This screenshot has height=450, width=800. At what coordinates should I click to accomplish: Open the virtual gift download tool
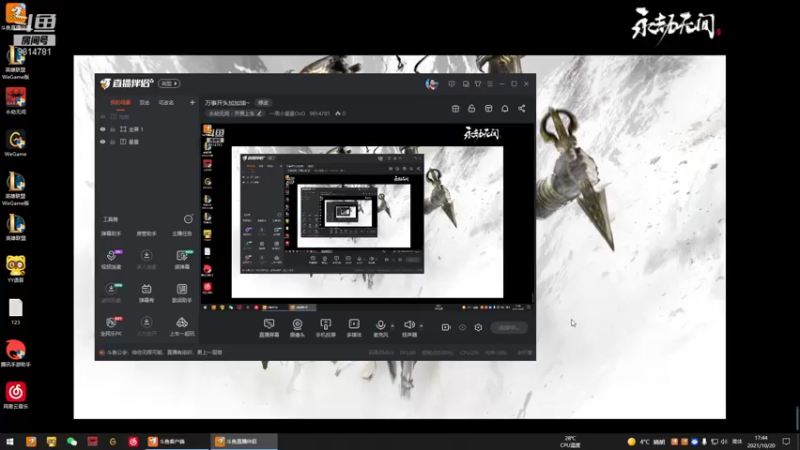click(x=111, y=293)
